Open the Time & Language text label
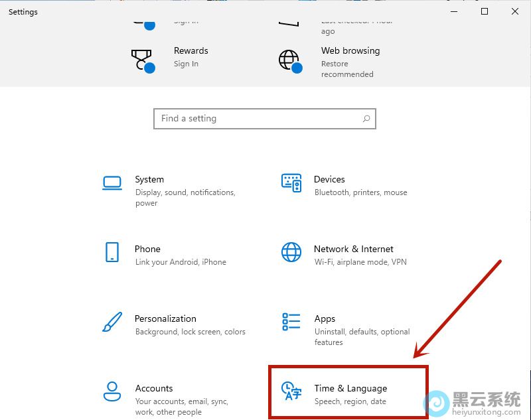Viewport: 531px width, 420px height. coord(350,388)
